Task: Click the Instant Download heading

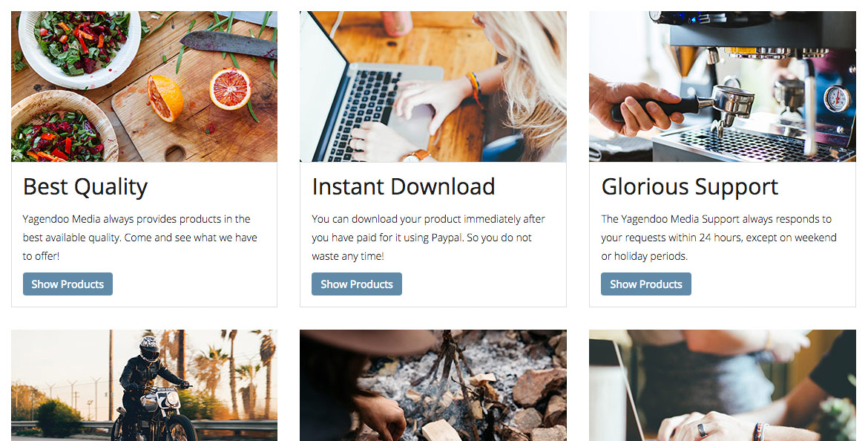Action: coord(403,186)
